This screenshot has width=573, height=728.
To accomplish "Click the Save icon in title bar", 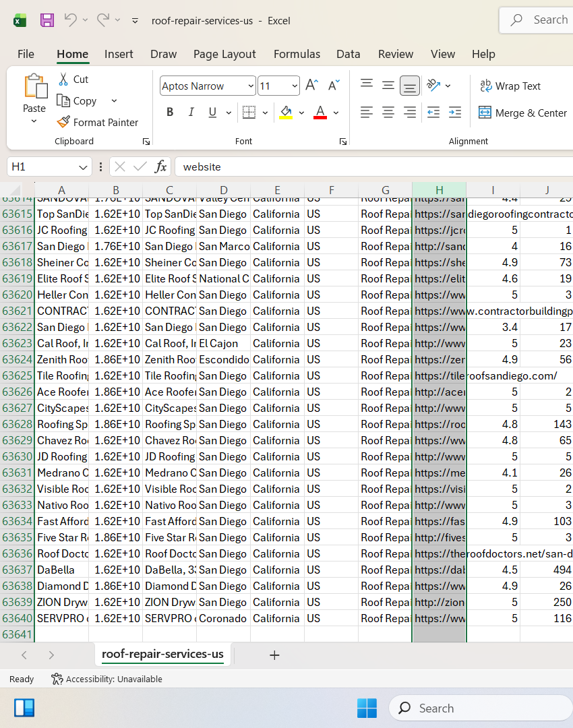I will [47, 20].
